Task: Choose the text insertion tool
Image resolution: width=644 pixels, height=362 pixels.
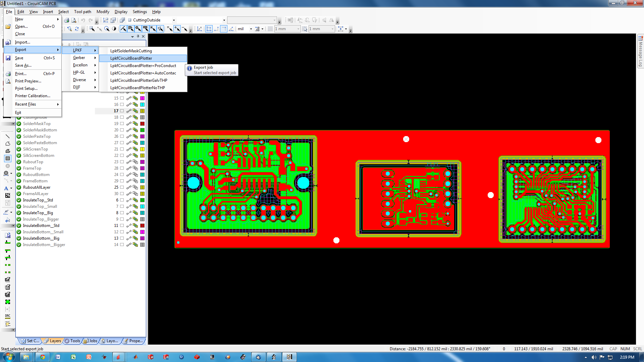Action: point(6,188)
